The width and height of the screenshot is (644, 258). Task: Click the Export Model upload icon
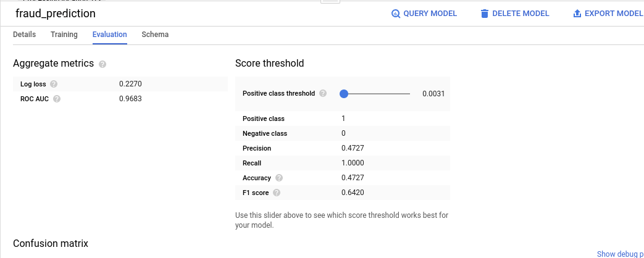577,14
